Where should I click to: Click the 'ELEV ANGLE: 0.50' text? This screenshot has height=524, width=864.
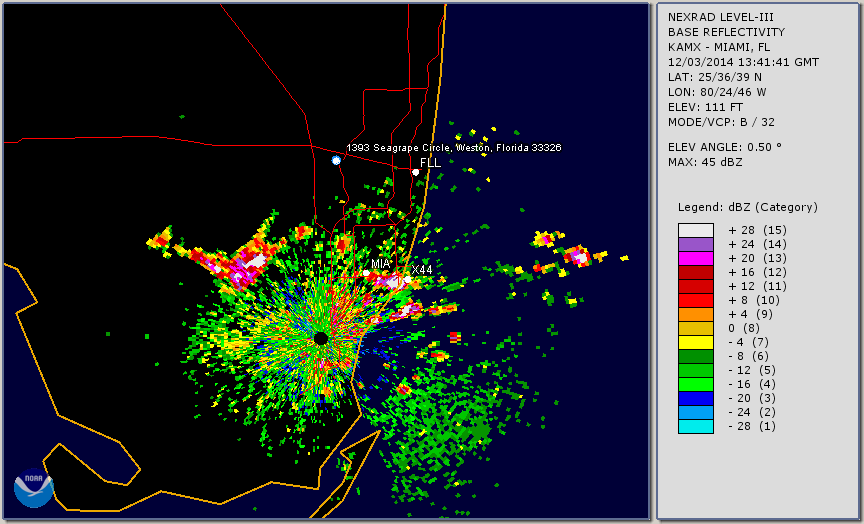tap(725, 147)
